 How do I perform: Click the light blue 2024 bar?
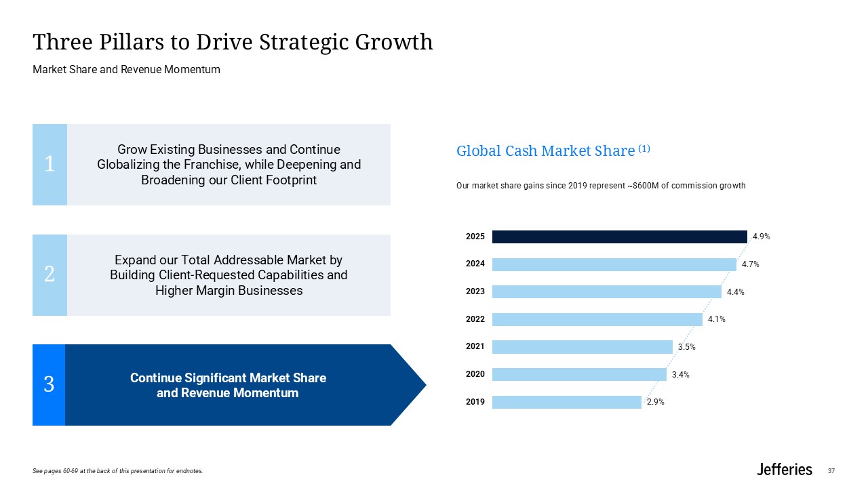tap(614, 264)
